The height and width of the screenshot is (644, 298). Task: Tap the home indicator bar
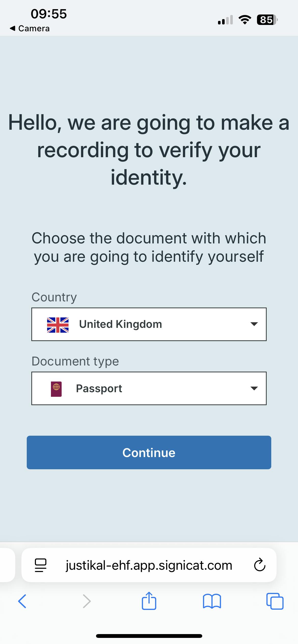coord(149,636)
